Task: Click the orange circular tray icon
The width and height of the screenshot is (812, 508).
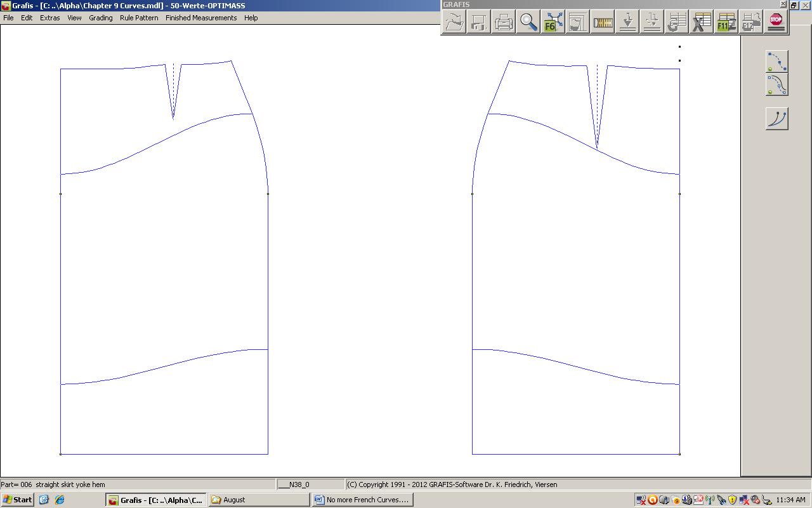Action: (x=652, y=500)
